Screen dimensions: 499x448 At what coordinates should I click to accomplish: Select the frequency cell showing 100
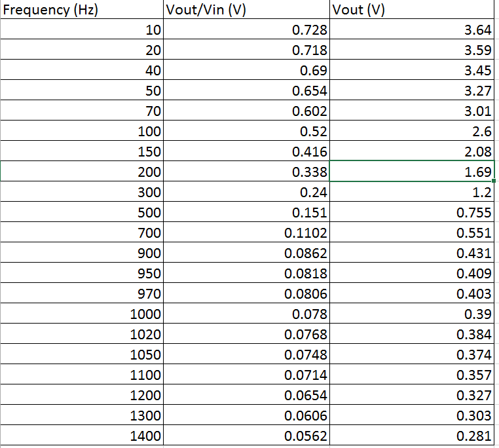(x=81, y=131)
